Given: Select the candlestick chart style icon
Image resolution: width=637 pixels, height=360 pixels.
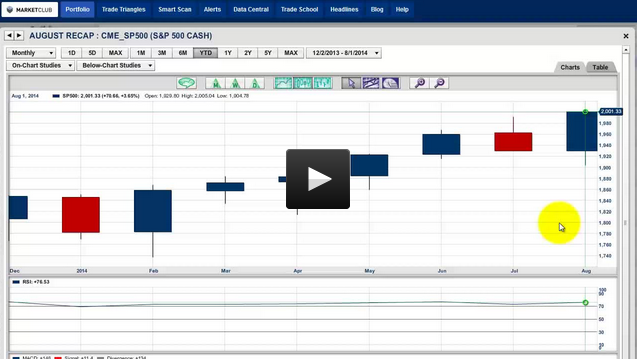Looking at the screenshot, I should point(303,83).
